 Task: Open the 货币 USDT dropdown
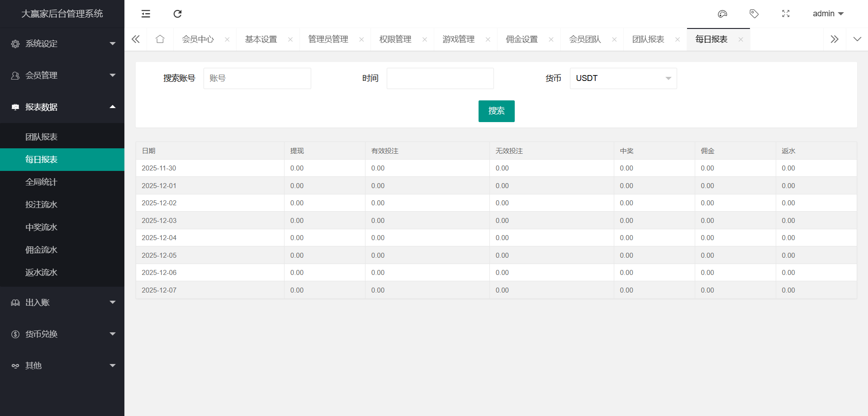623,78
